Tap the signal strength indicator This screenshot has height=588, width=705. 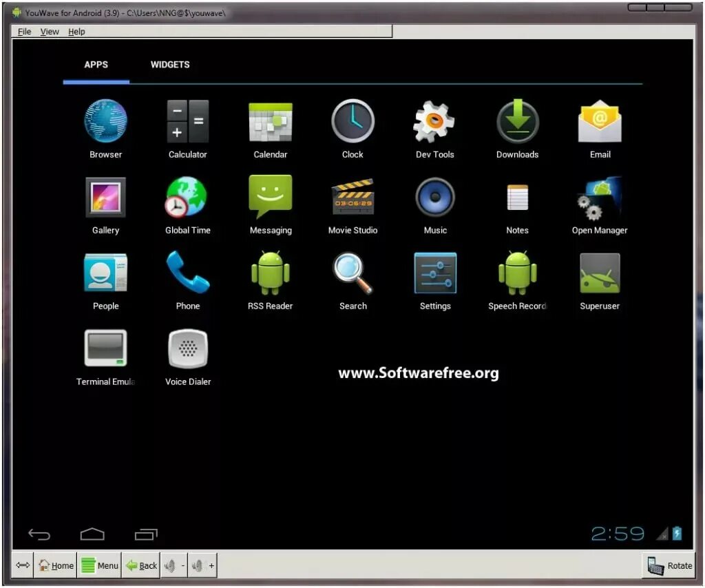click(662, 534)
